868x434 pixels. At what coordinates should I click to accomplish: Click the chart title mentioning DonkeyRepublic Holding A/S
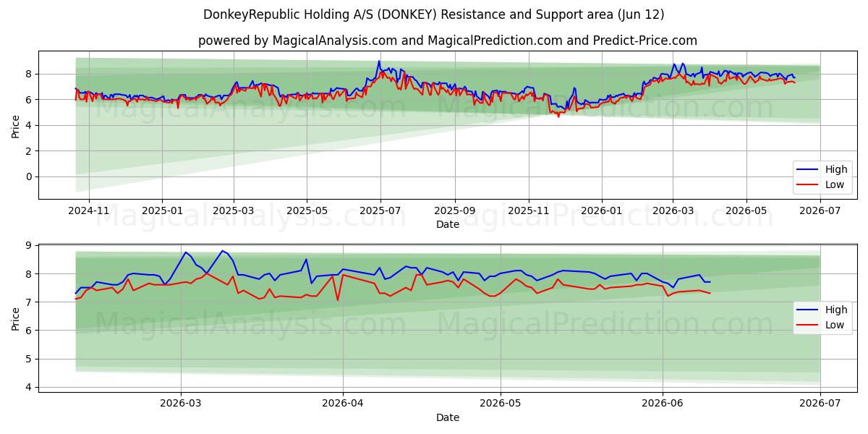coord(434,14)
